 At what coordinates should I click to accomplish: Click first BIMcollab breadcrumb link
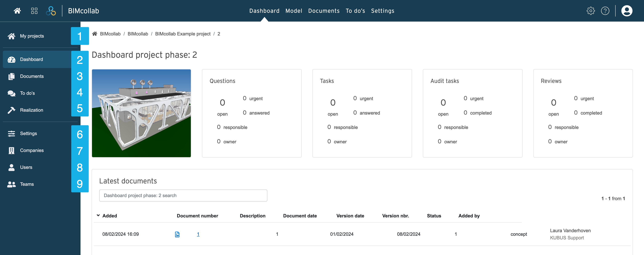pyautogui.click(x=110, y=34)
